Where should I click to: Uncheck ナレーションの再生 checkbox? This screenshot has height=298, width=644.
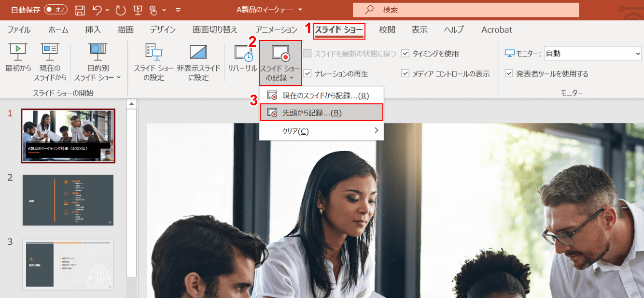pos(307,74)
